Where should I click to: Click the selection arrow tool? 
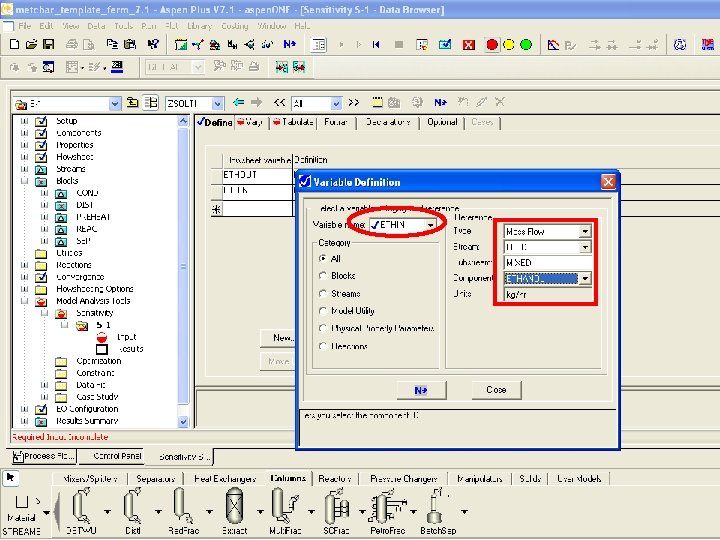pyautogui.click(x=10, y=478)
